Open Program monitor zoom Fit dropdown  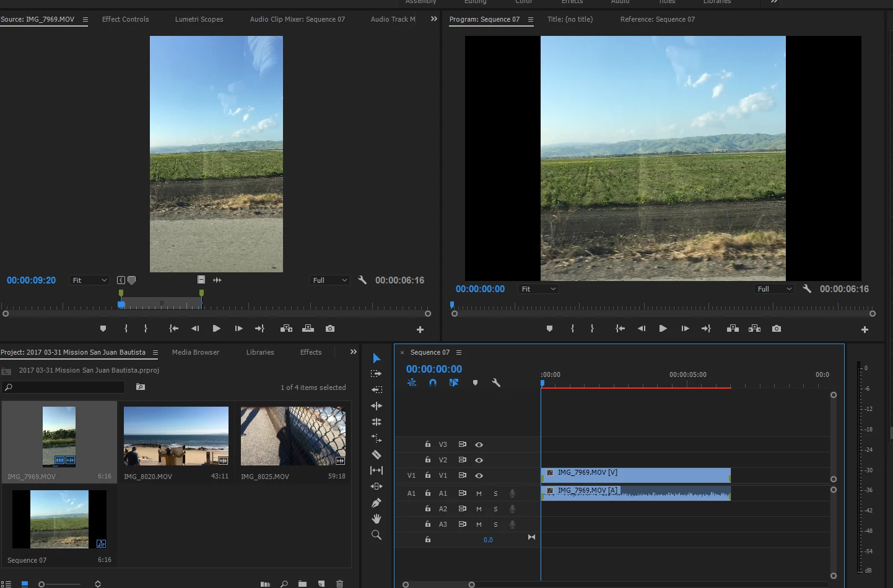(x=538, y=289)
